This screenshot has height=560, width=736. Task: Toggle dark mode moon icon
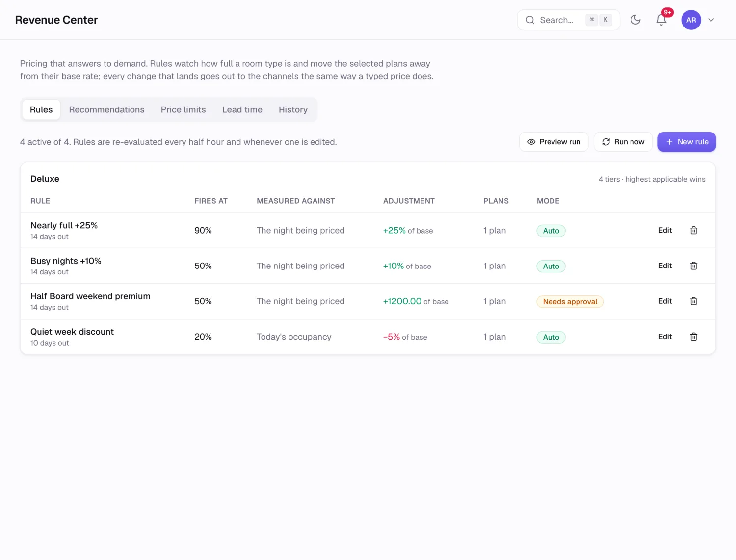coord(635,20)
